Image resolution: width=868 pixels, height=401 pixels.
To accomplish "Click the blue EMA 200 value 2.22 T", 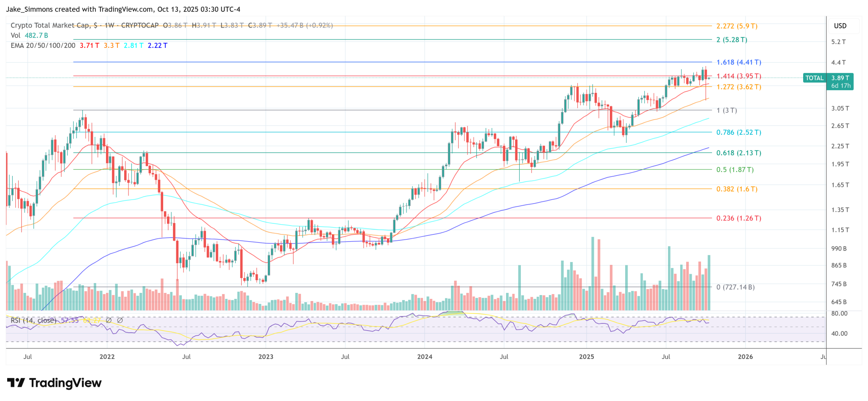I will 157,45.
